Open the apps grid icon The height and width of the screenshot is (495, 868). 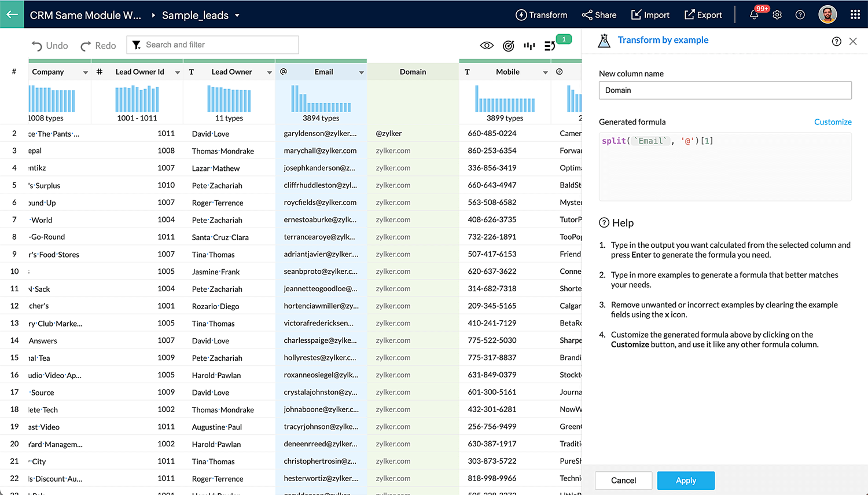[855, 15]
